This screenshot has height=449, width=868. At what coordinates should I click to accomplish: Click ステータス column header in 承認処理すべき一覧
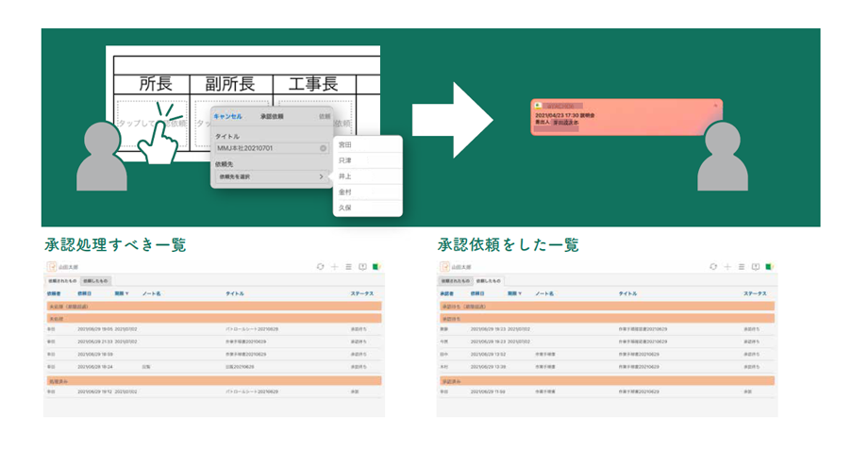click(x=362, y=293)
